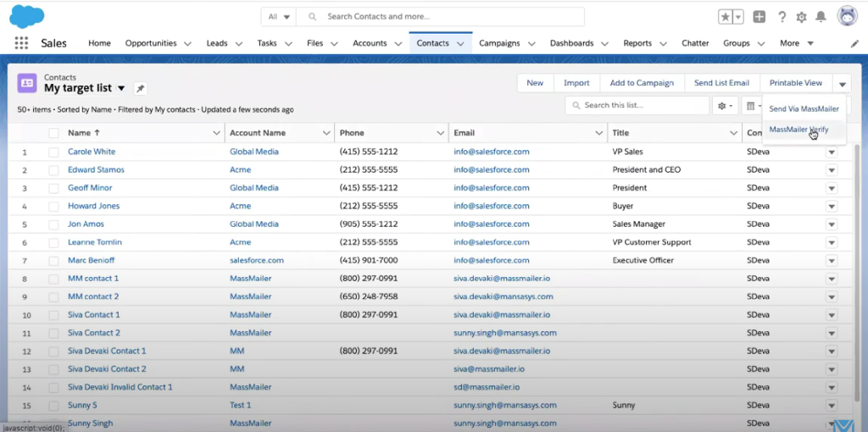Open the App Launcher grid icon
This screenshot has width=868, height=432.
21,43
